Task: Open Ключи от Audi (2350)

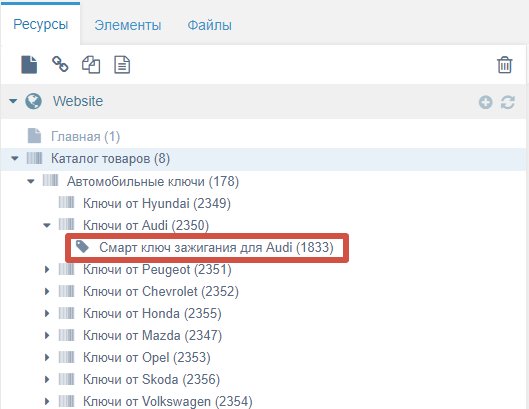Action: point(146,225)
